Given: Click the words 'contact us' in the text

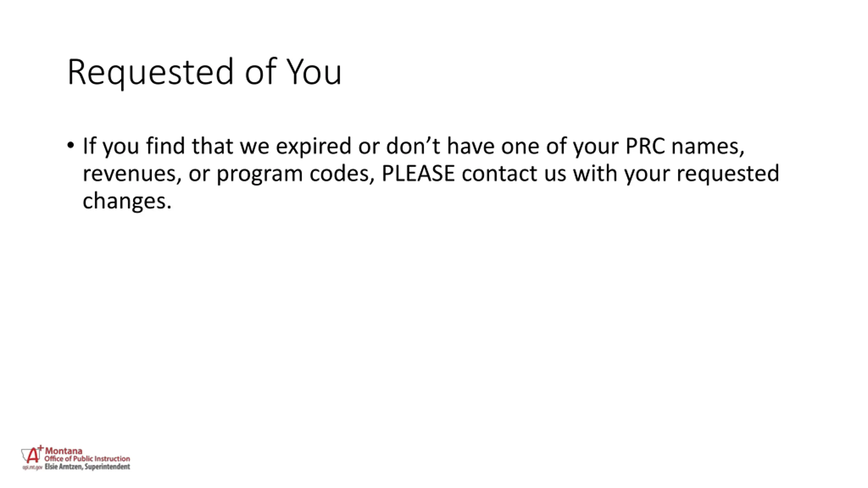Looking at the screenshot, I should click(514, 174).
